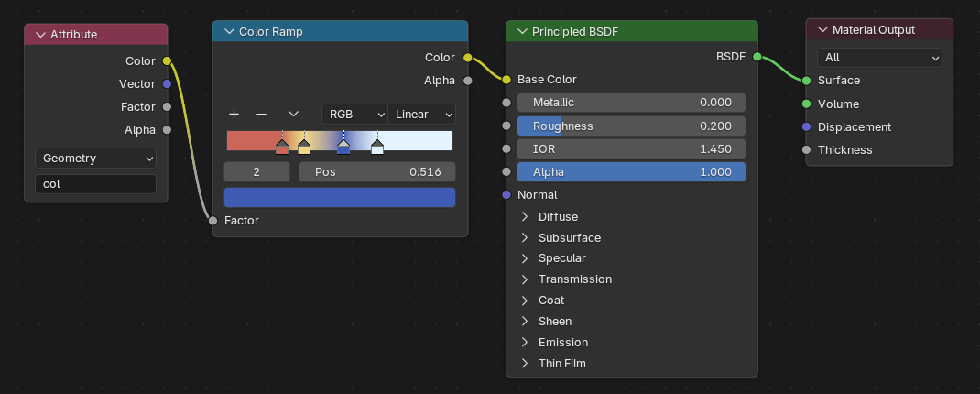Collapse the Color Ramp node arrow
Screen dimensions: 980x394
[229, 32]
